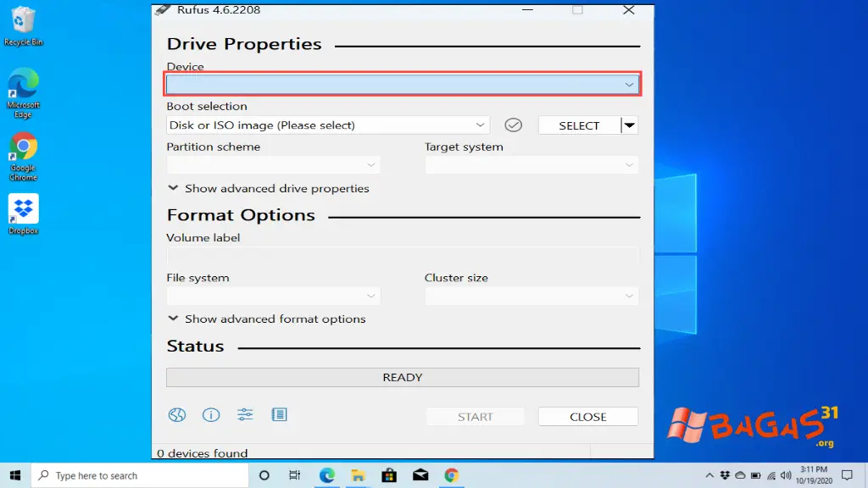Click the taskbar search box
Viewport: 868px width, 488px height.
(140, 475)
